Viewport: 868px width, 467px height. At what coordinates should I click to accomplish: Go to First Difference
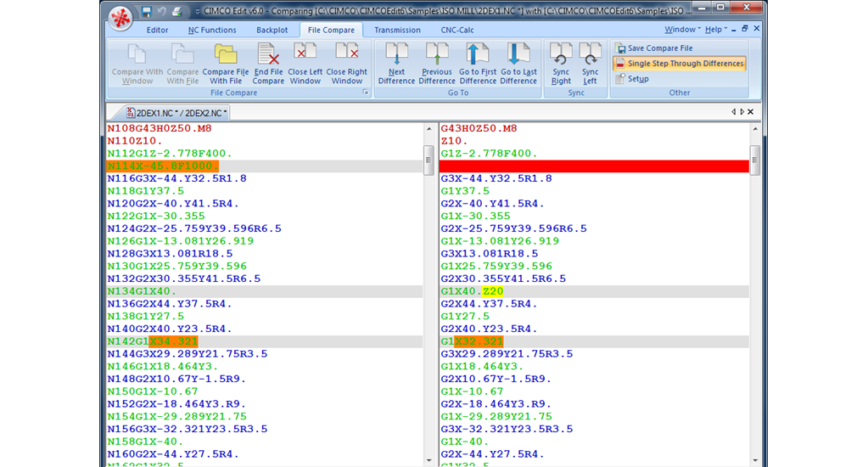tap(478, 64)
